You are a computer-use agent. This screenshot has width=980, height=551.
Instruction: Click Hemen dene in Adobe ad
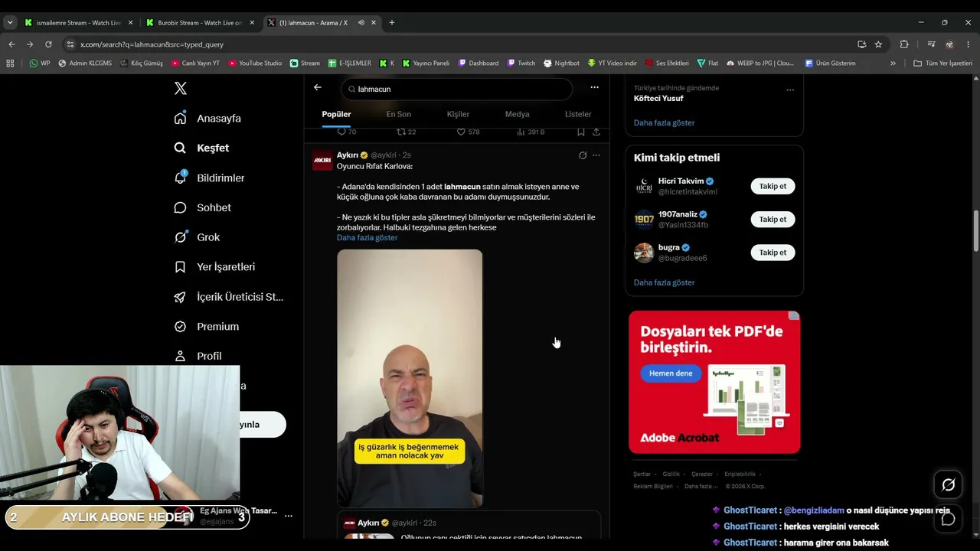671,373
